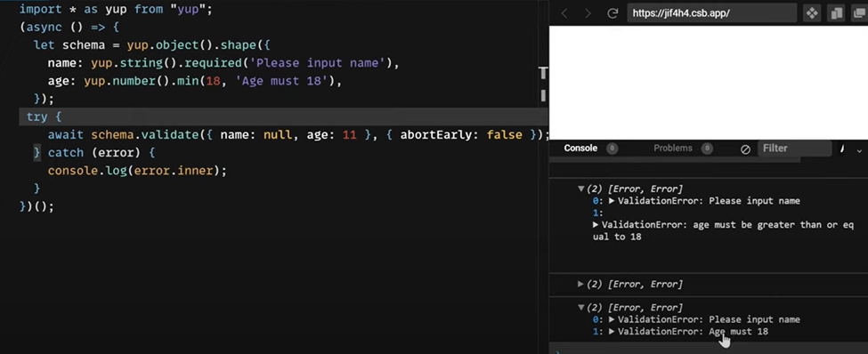Expand the collapsed (2) [Error, Error] array
Screen dimensions: 868x354
(x=580, y=284)
